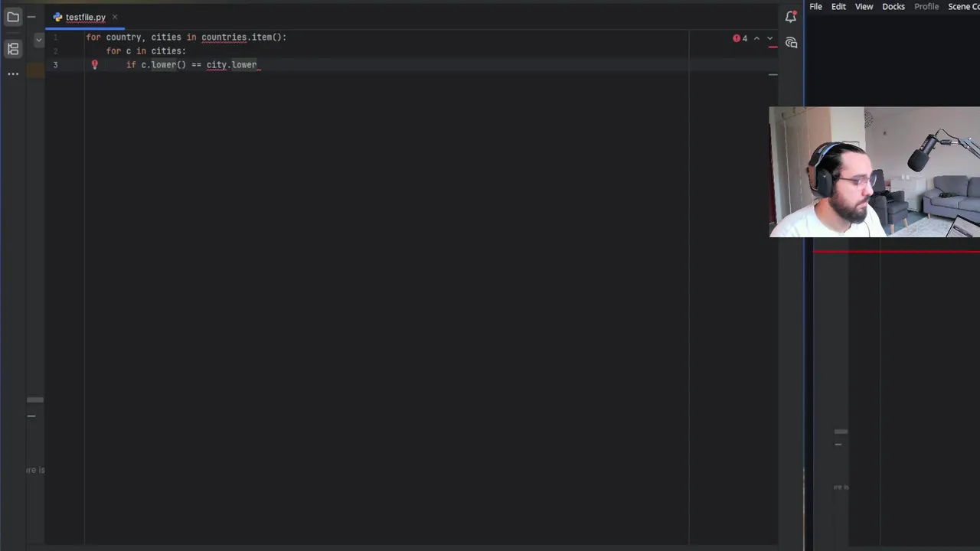Click the underlined 'city' identifier
The image size is (980, 551).
point(216,65)
